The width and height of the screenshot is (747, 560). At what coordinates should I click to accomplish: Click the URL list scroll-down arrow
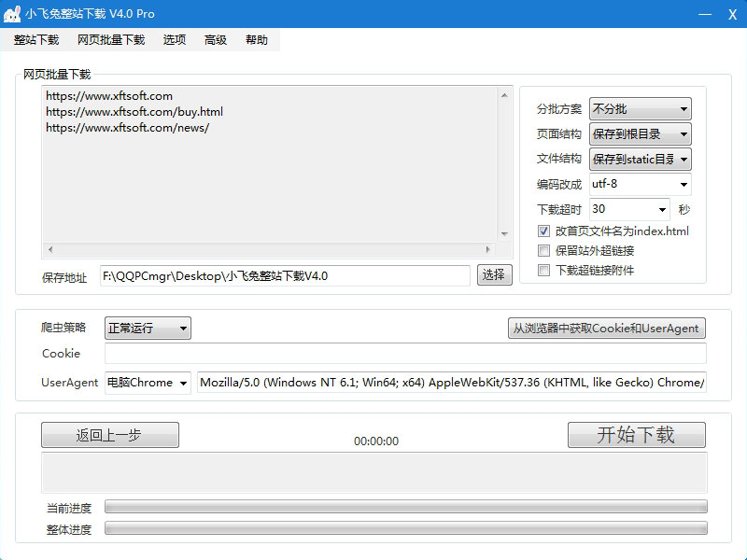(504, 233)
